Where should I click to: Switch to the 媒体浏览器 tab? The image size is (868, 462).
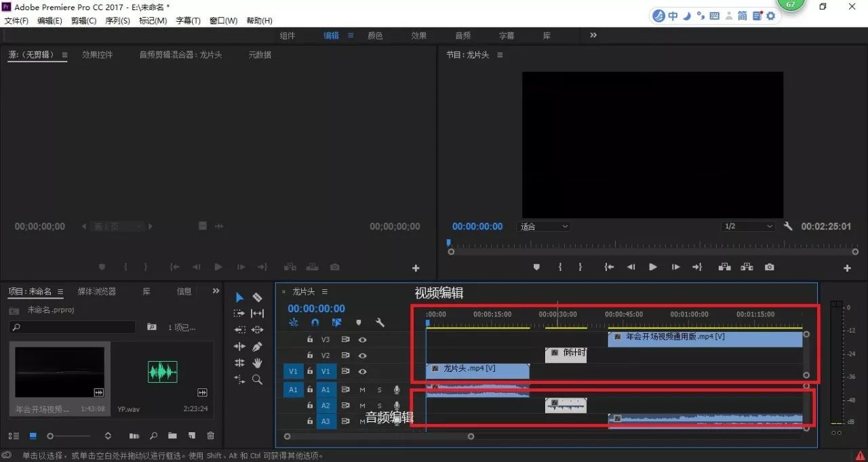point(96,291)
